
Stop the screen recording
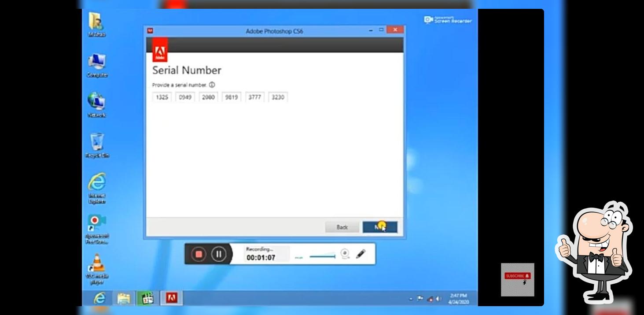tap(199, 254)
